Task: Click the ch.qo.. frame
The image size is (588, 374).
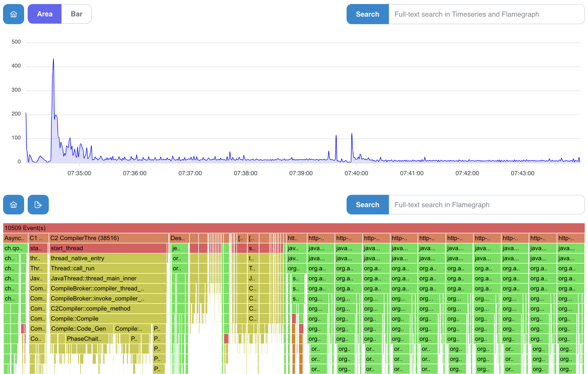Action: pos(15,248)
